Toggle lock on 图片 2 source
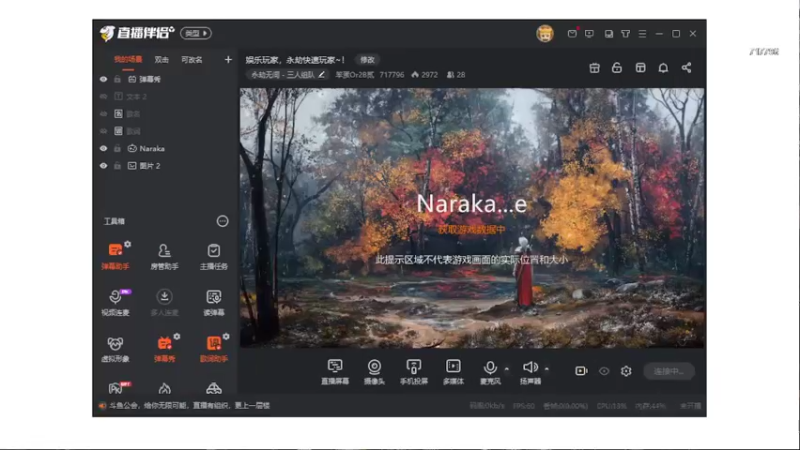This screenshot has height=450, width=800. tap(117, 166)
